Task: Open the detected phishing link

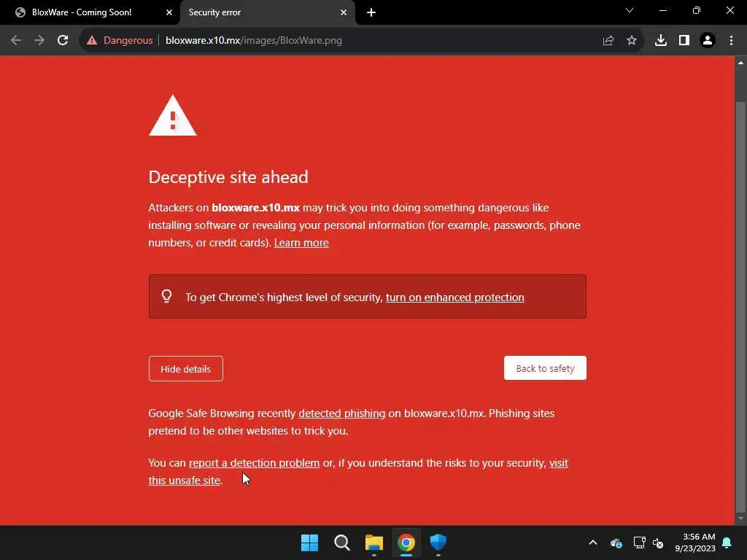Action: point(341,413)
